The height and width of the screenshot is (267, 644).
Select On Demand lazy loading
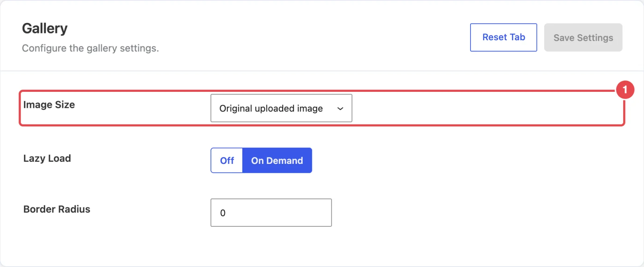[277, 160]
